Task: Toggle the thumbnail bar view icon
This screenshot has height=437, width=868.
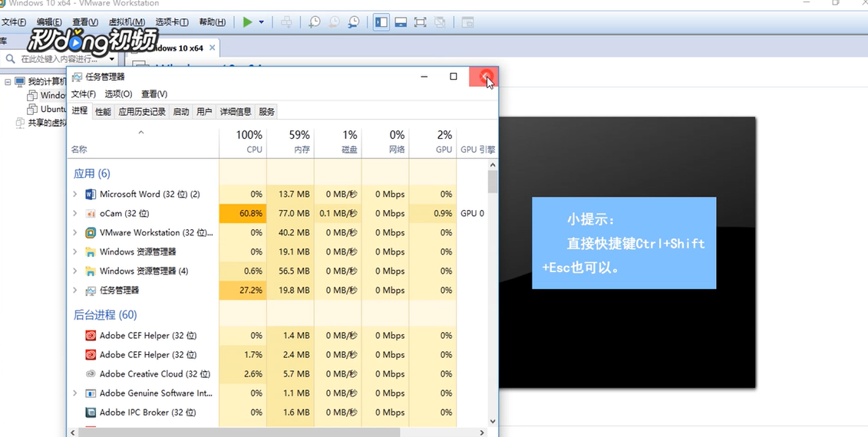Action: pyautogui.click(x=401, y=22)
